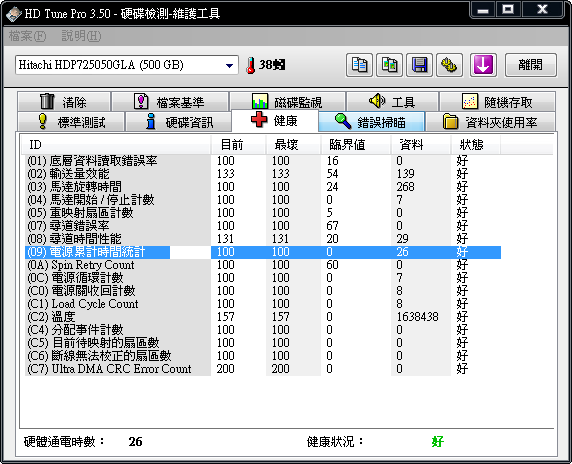Select the (08) 尋道時間性能 row

click(263, 239)
